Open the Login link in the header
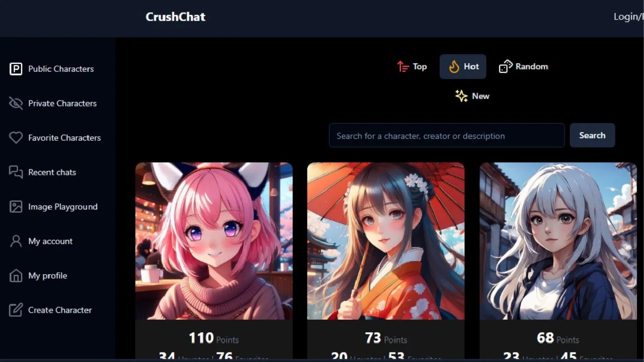The width and height of the screenshot is (644, 362). click(x=628, y=17)
